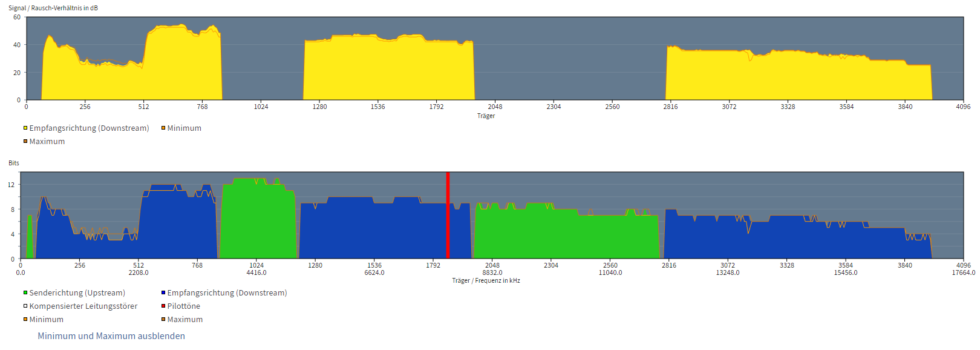Click the '4416.0' frequency value
The width and height of the screenshot is (980, 350).
[x=256, y=272]
